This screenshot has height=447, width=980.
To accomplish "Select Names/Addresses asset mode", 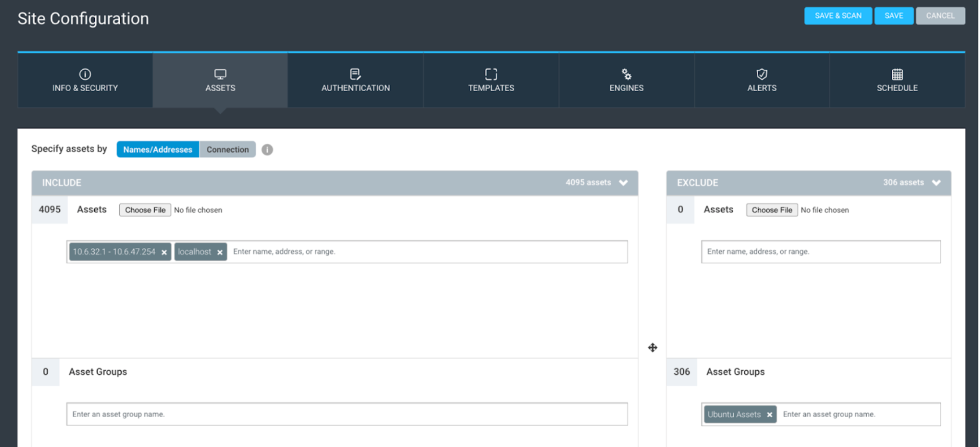I will (157, 150).
